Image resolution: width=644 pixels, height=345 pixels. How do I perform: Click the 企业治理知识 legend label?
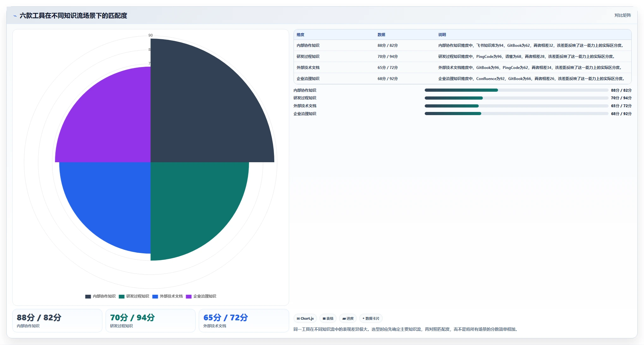coord(205,296)
